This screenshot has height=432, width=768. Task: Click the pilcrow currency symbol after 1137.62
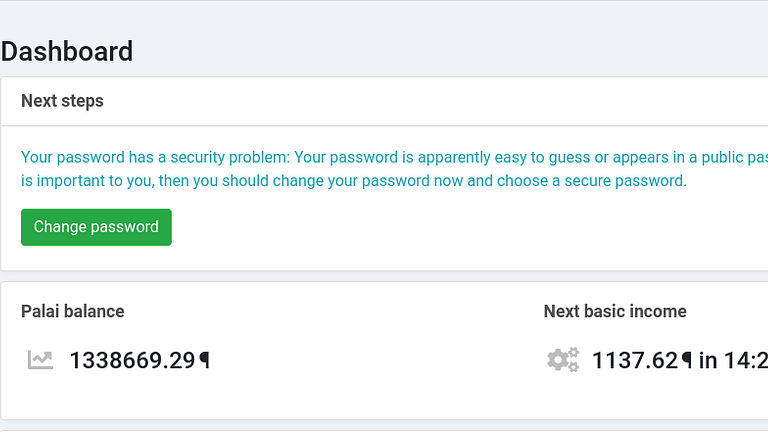coord(687,360)
